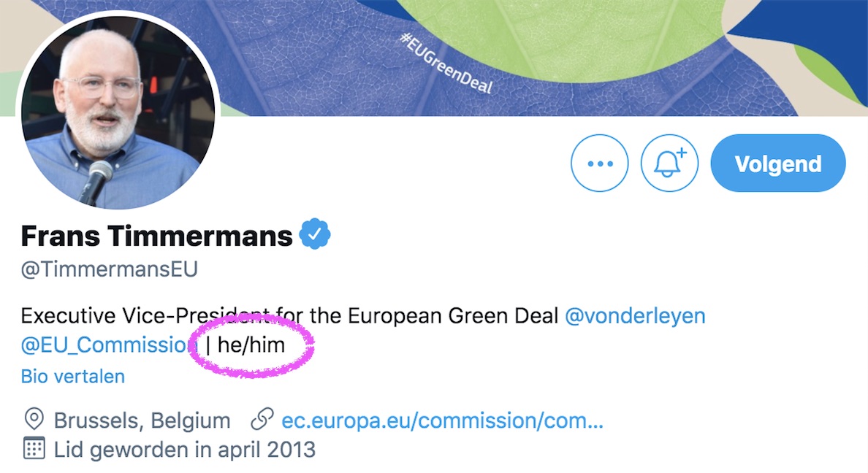Click the Lid geworden in april 2013 text

coord(184,449)
